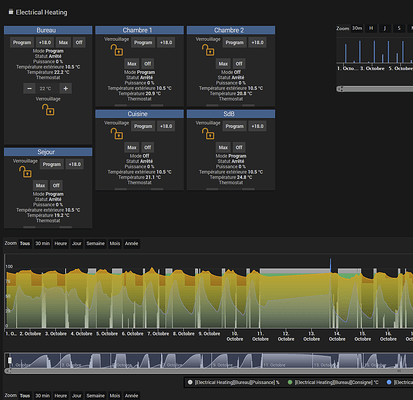Set Cuisine to +18.0
The height and width of the screenshot is (400, 413).
tap(166, 126)
